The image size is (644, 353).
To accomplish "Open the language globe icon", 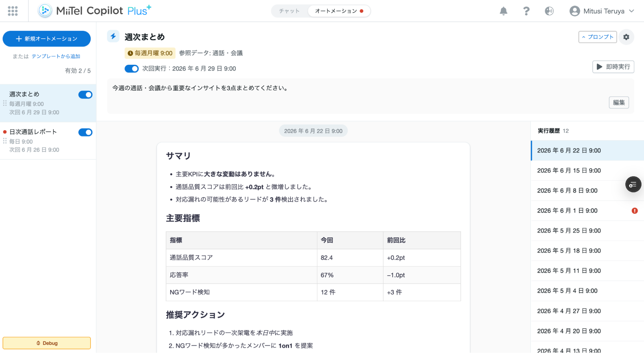I will tap(549, 11).
